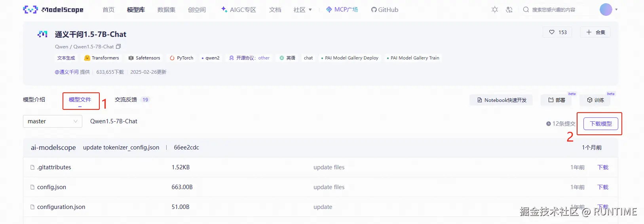This screenshot has width=644, height=224.
Task: Click the PAI Model Gallery Deploy tag
Action: (350, 58)
